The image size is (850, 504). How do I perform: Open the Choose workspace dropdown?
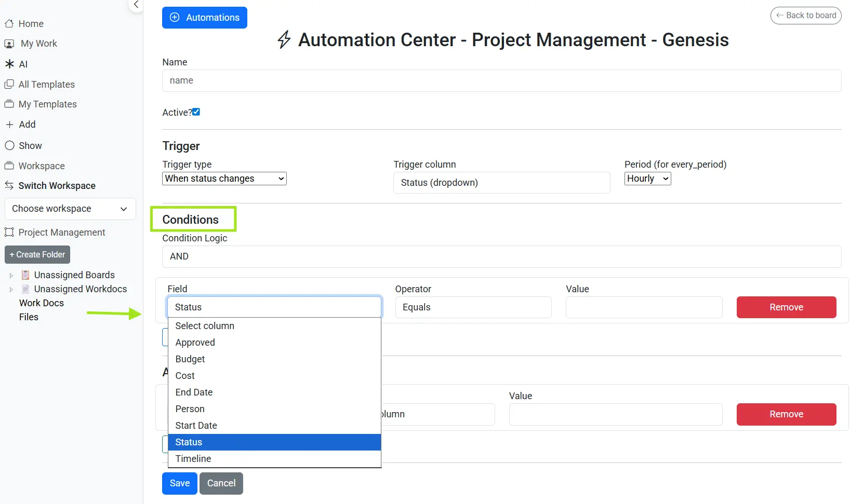point(70,209)
